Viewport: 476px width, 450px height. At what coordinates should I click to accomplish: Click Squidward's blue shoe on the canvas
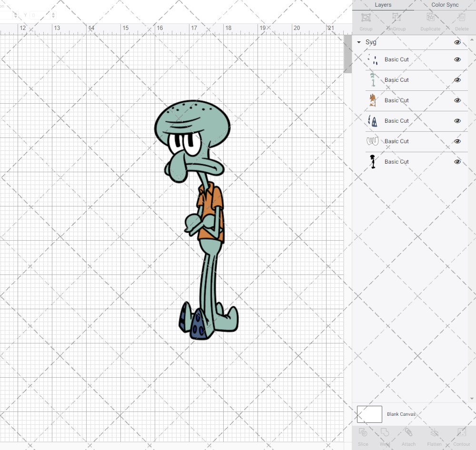point(199,325)
